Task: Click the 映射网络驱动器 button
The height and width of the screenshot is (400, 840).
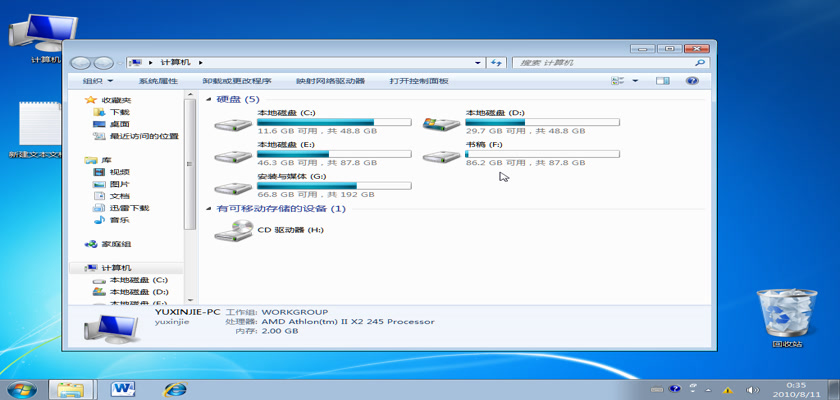Action: click(330, 81)
